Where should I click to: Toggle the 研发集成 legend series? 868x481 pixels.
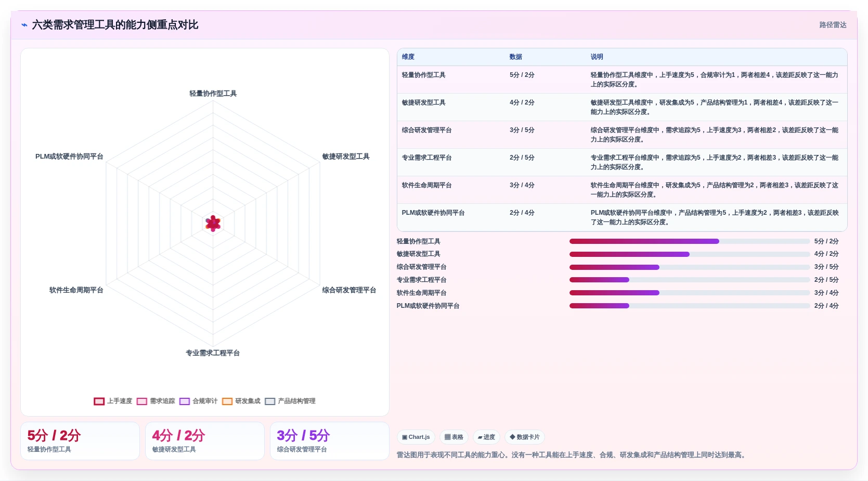click(x=241, y=401)
